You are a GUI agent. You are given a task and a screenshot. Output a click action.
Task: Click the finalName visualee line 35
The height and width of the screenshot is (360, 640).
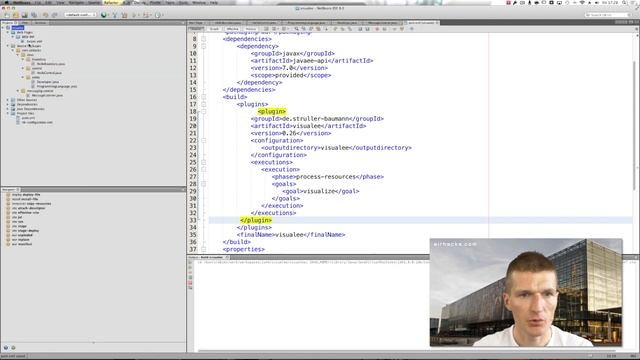pos(291,235)
